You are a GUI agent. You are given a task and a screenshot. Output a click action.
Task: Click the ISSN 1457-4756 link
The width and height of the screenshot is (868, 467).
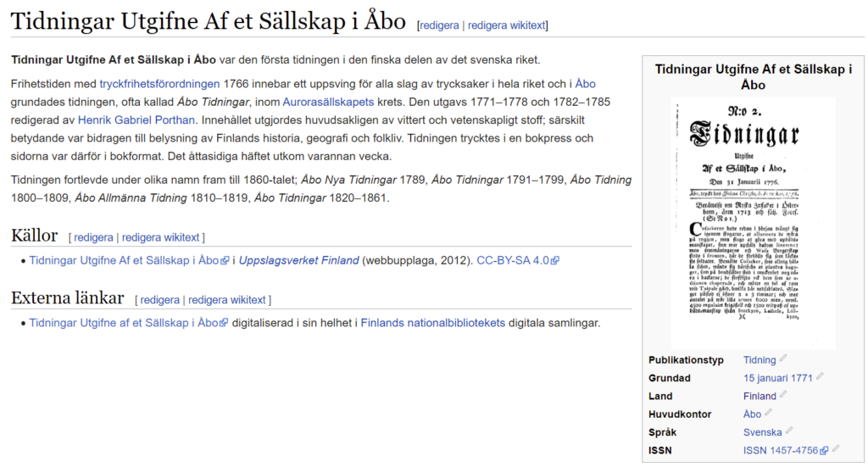[x=780, y=450]
